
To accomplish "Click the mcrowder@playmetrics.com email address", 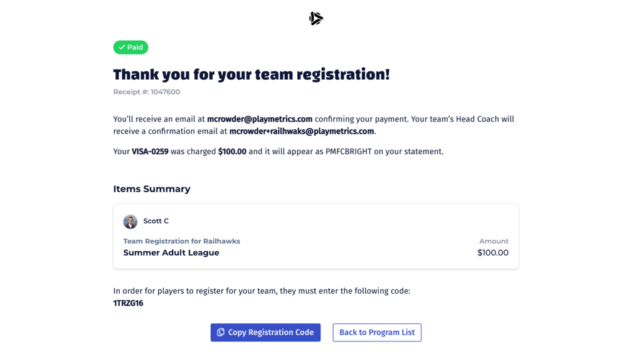I will pyautogui.click(x=260, y=119).
